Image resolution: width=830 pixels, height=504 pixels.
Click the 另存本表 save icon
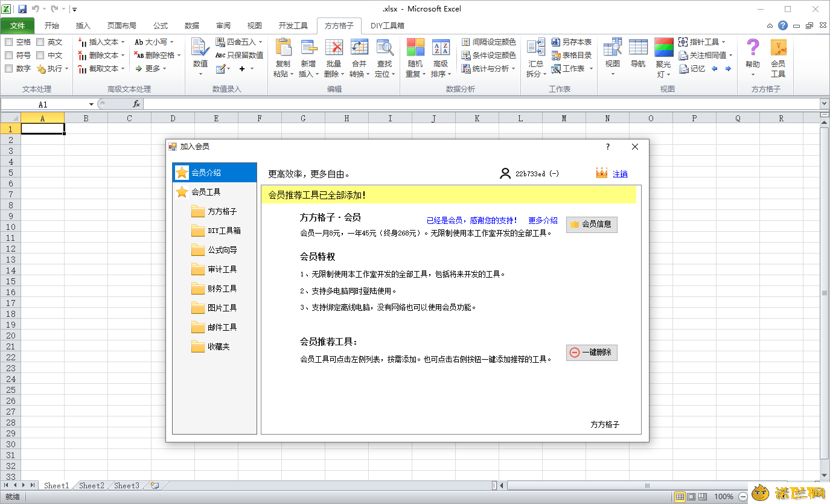pyautogui.click(x=555, y=42)
